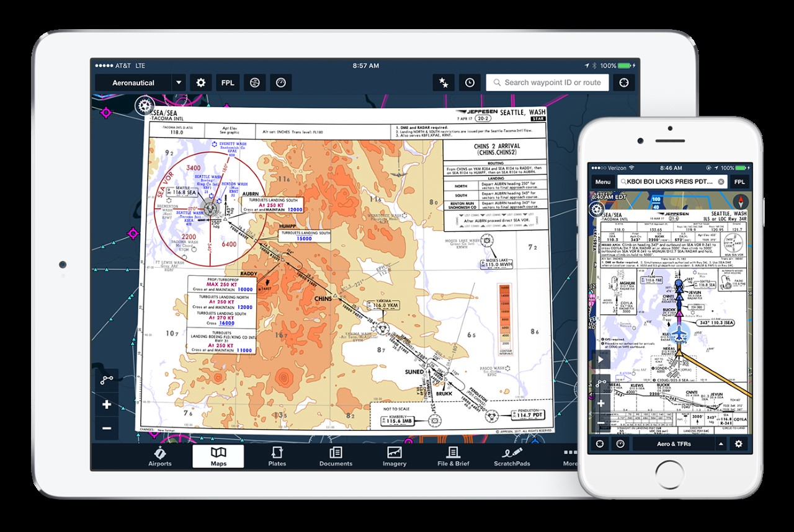The height and width of the screenshot is (532, 794).
Task: Tap the BRUKK waypoint label on chart
Action: click(x=444, y=393)
